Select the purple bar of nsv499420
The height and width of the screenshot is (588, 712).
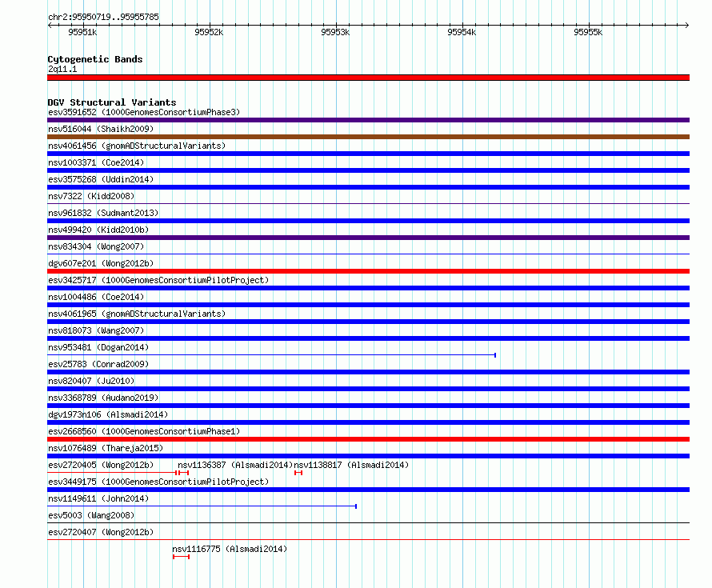(368, 238)
